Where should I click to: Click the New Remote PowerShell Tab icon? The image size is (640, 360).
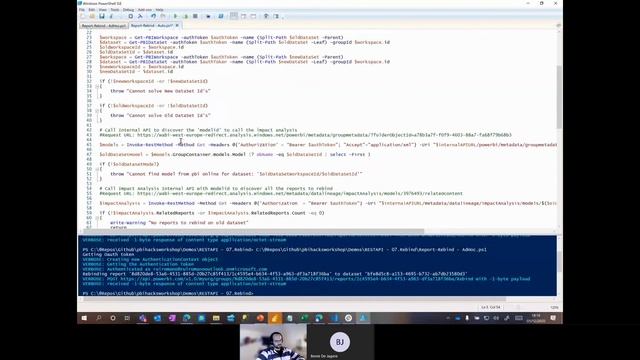[x=208, y=16]
